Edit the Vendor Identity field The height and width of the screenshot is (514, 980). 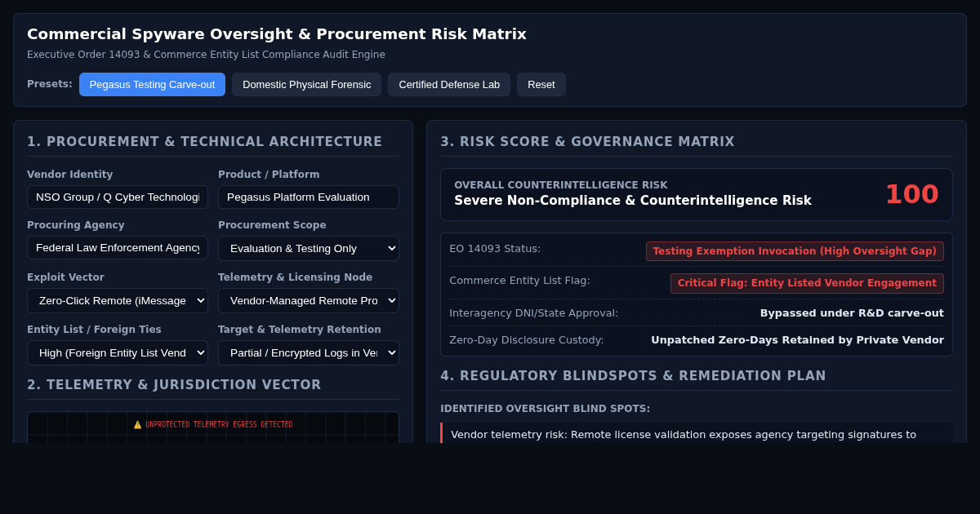tap(118, 197)
